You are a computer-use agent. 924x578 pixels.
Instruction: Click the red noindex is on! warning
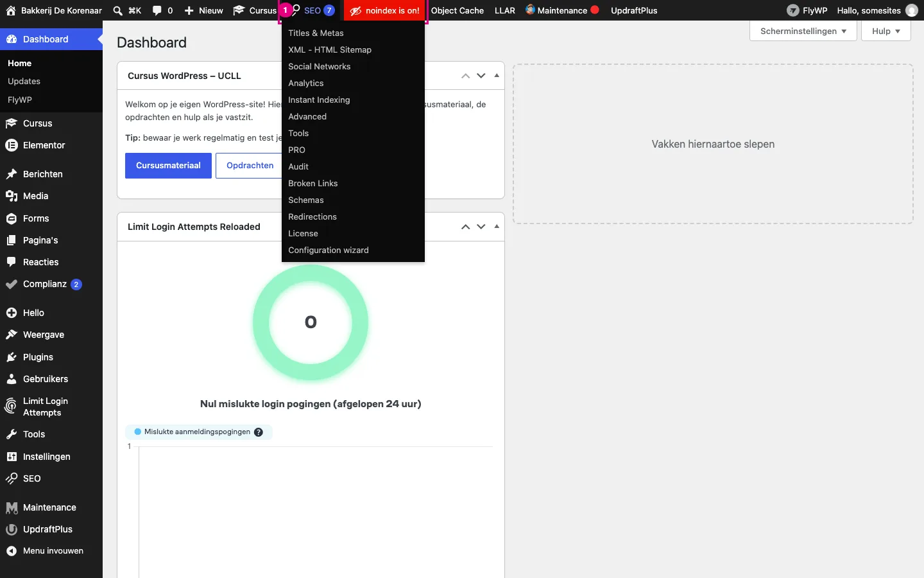tap(385, 11)
